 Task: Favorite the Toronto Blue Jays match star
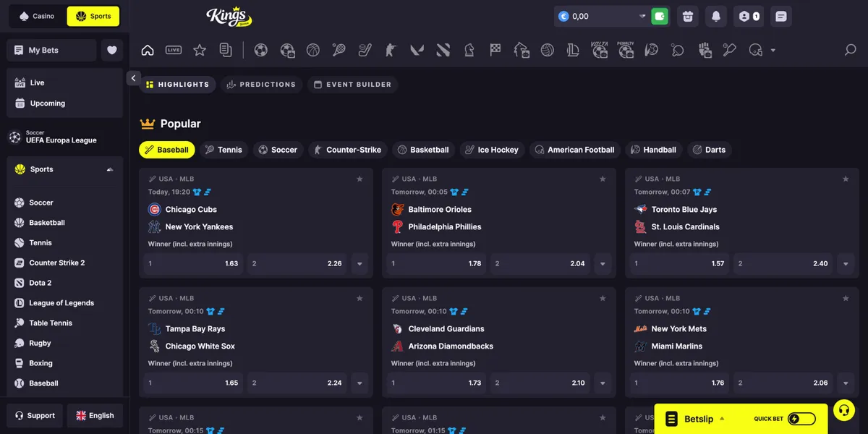pyautogui.click(x=846, y=179)
